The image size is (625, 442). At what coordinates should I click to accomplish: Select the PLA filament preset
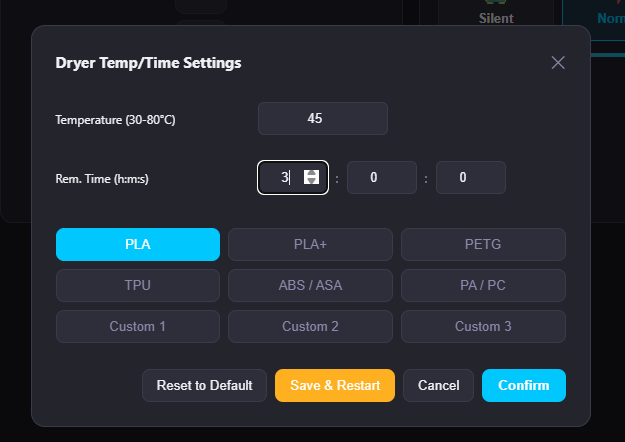[x=138, y=244]
